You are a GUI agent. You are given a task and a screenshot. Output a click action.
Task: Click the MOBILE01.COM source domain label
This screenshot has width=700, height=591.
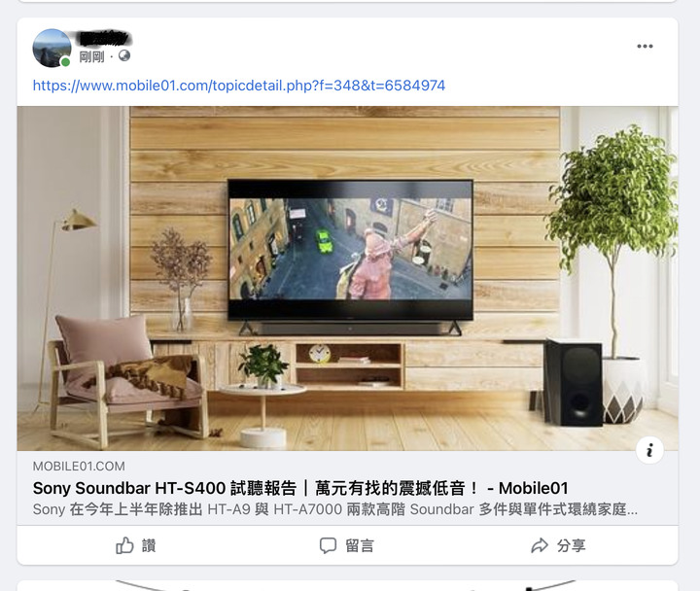(79, 466)
